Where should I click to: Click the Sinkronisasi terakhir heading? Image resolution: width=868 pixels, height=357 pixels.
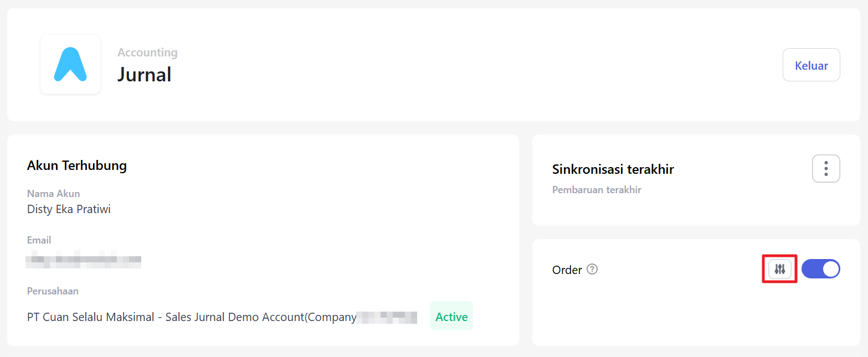[613, 169]
